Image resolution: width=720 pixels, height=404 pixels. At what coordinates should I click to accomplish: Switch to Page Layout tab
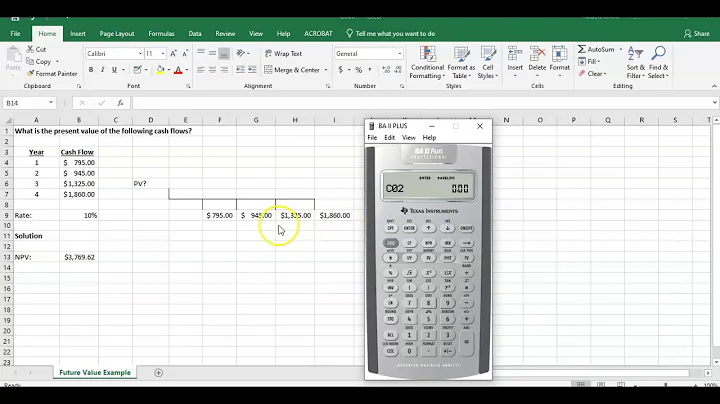coord(117,34)
